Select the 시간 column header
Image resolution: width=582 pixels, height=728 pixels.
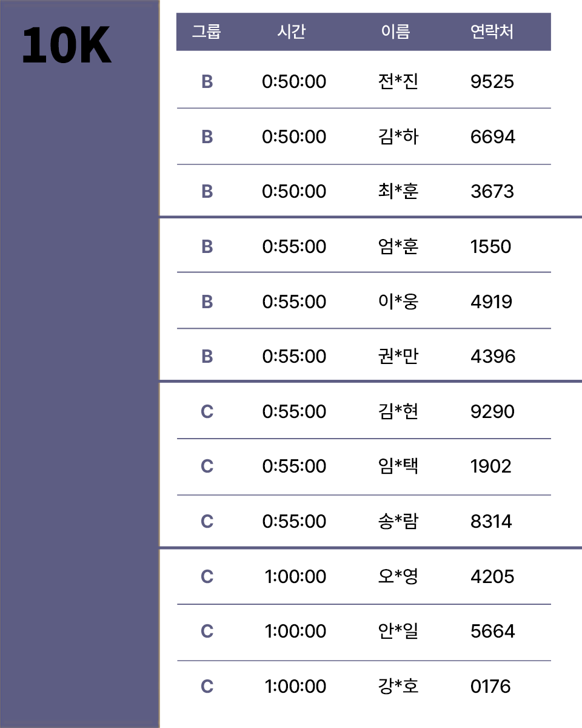tap(291, 32)
